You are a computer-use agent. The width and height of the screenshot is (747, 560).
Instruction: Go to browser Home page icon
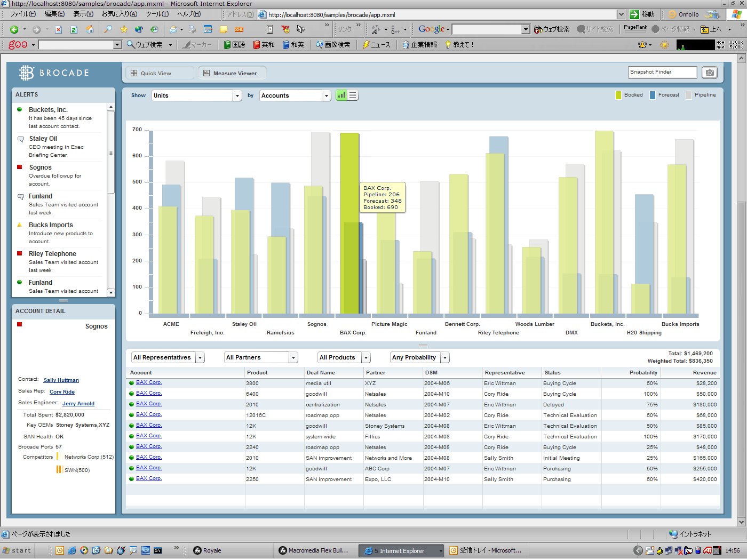[90, 29]
